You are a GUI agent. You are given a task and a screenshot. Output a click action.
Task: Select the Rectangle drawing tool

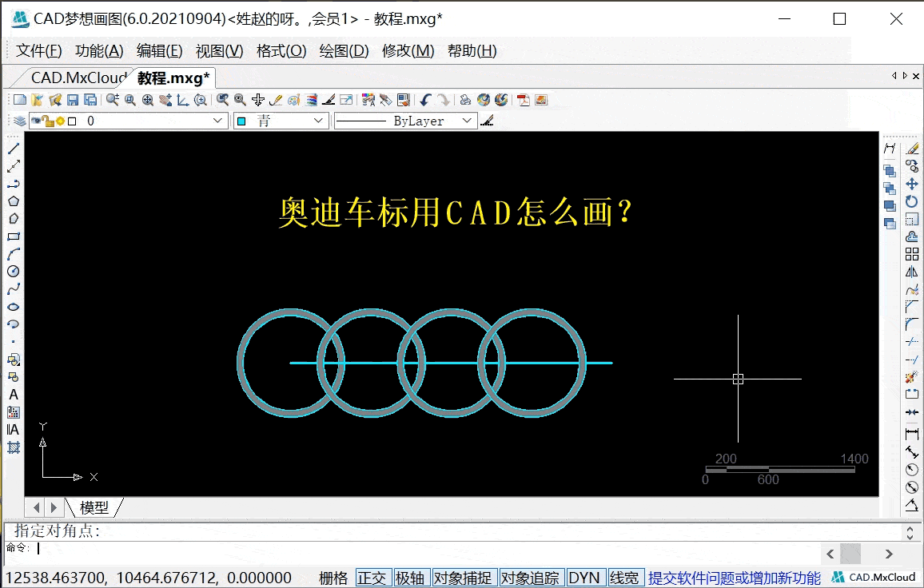pyautogui.click(x=14, y=236)
